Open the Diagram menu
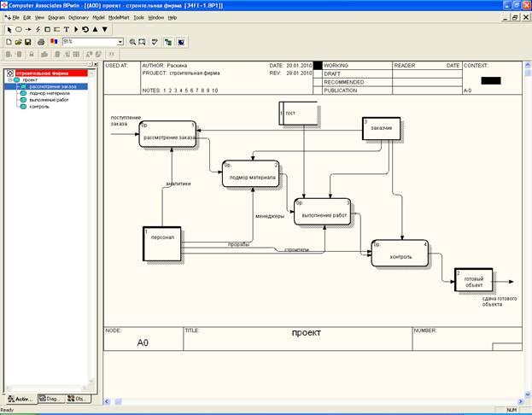The image size is (532, 415). click(56, 17)
